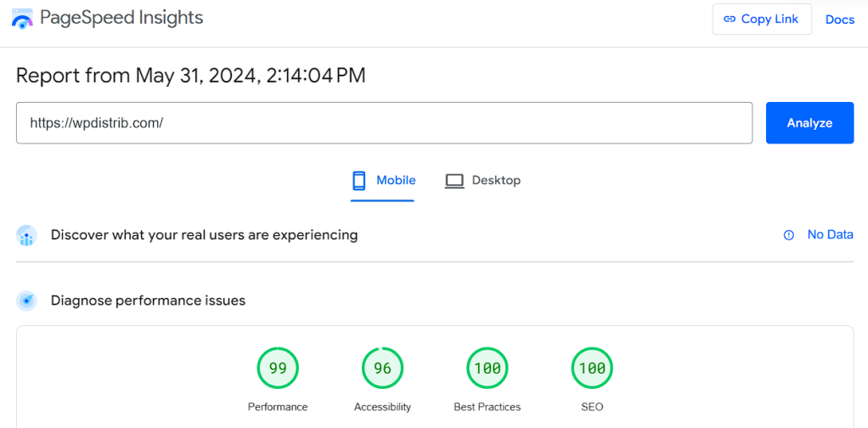868x428 pixels.
Task: Click the Copy Link button
Action: click(762, 20)
